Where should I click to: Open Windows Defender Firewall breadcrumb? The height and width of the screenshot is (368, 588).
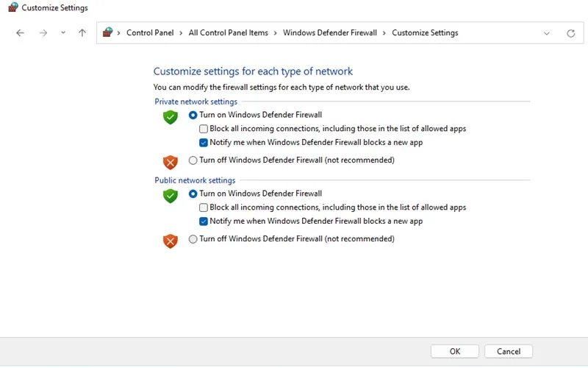[330, 32]
